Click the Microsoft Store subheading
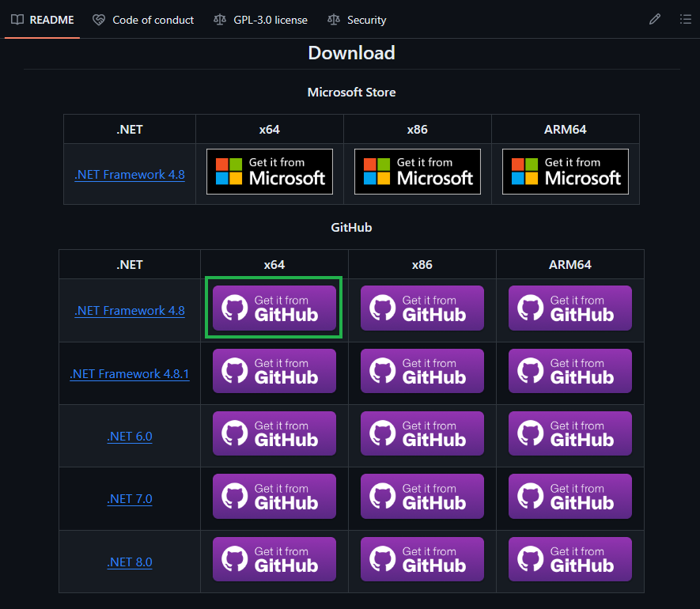The image size is (700, 609). [x=351, y=92]
